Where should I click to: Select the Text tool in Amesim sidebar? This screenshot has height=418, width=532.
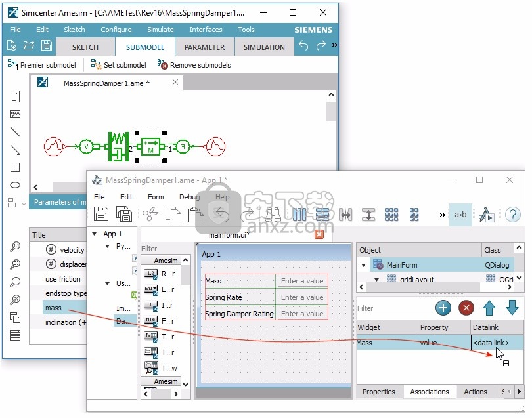(15, 97)
